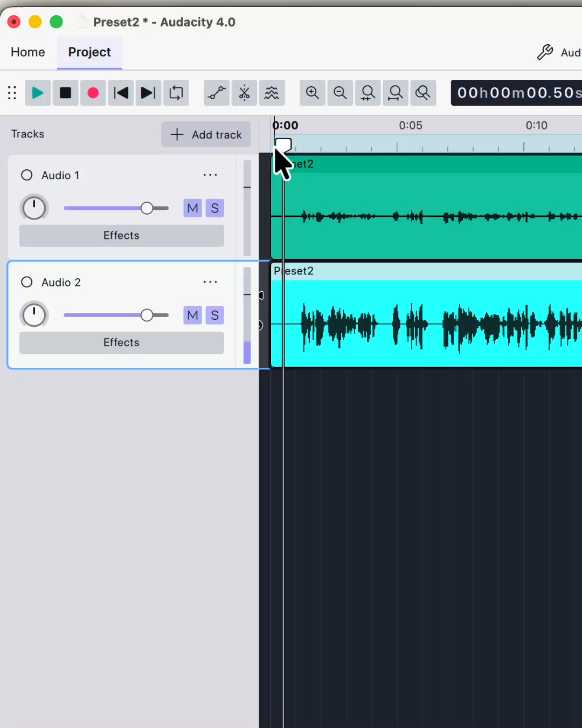Screen dimensions: 582x728
Task: Click the playhead marker on the ruler
Action: click(x=283, y=144)
